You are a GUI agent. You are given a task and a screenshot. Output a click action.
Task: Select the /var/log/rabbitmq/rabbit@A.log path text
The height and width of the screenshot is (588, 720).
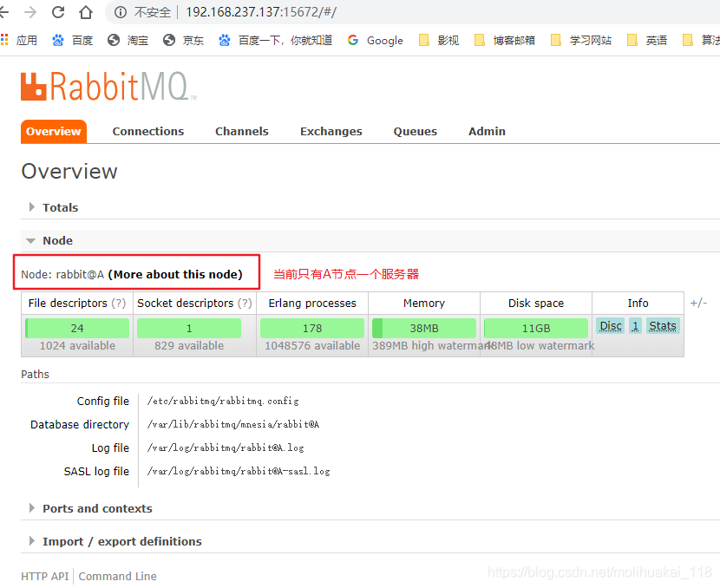[226, 448]
